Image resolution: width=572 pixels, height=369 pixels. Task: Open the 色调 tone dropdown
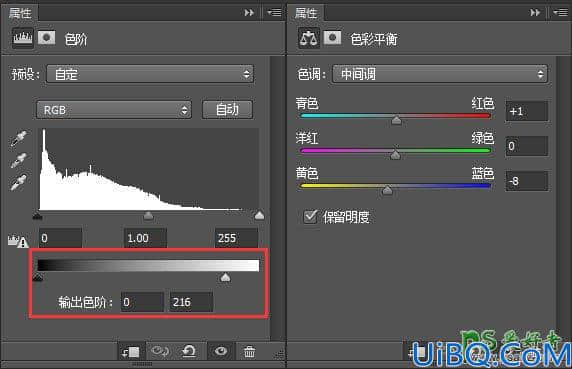tap(440, 74)
